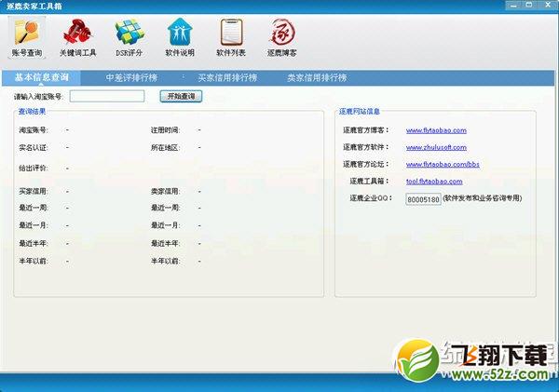The height and width of the screenshot is (392, 559).
Task: Click the 淘宝账号 result label
Action: pyautogui.click(x=34, y=130)
